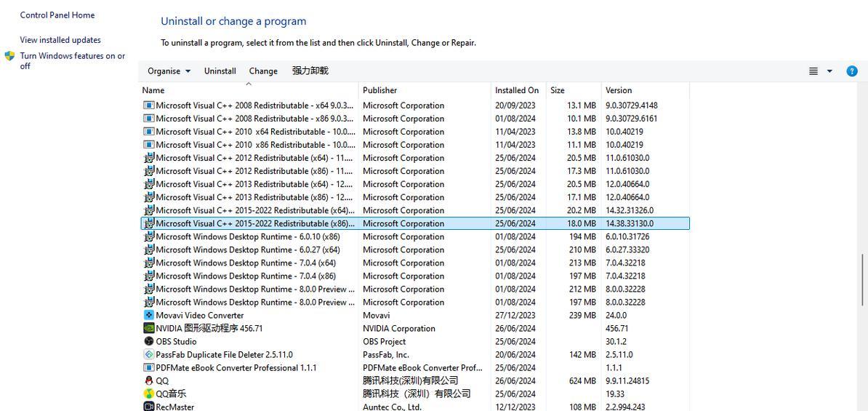Click the 强力卸载 toolbar button
The image size is (868, 411).
310,71
